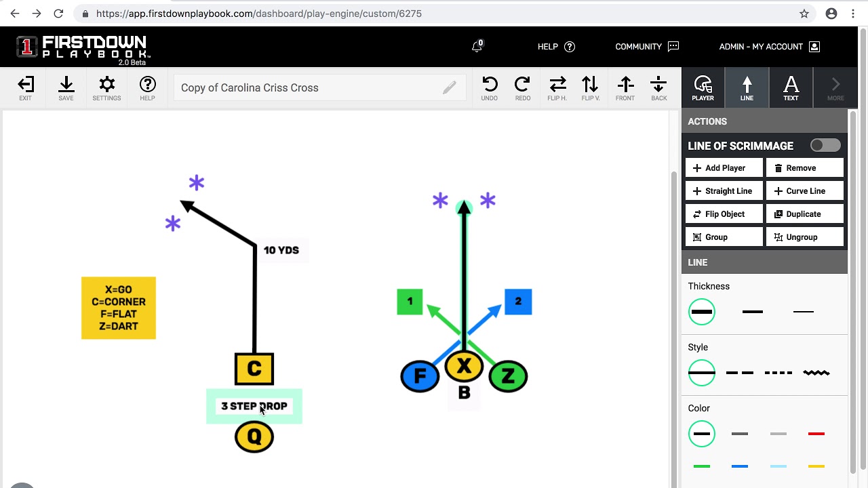
Task: Open the Chrome three-dot menu
Action: pyautogui.click(x=853, y=14)
